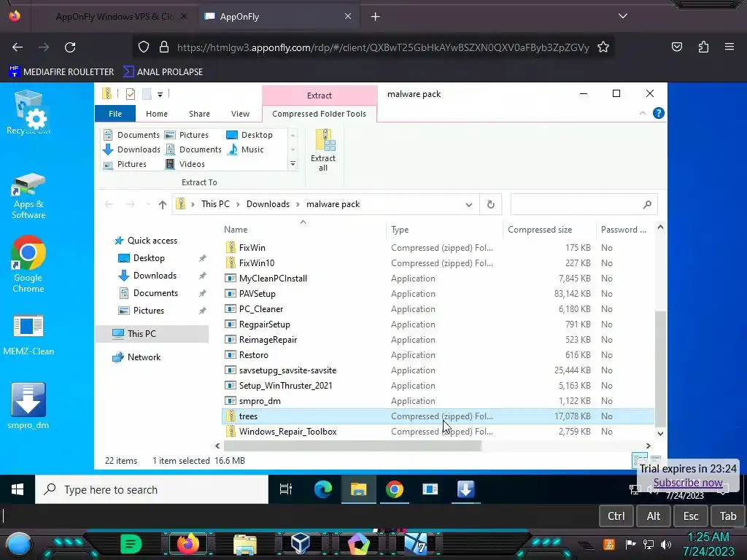
Task: Switch to the Share ribbon tab
Action: click(x=199, y=114)
